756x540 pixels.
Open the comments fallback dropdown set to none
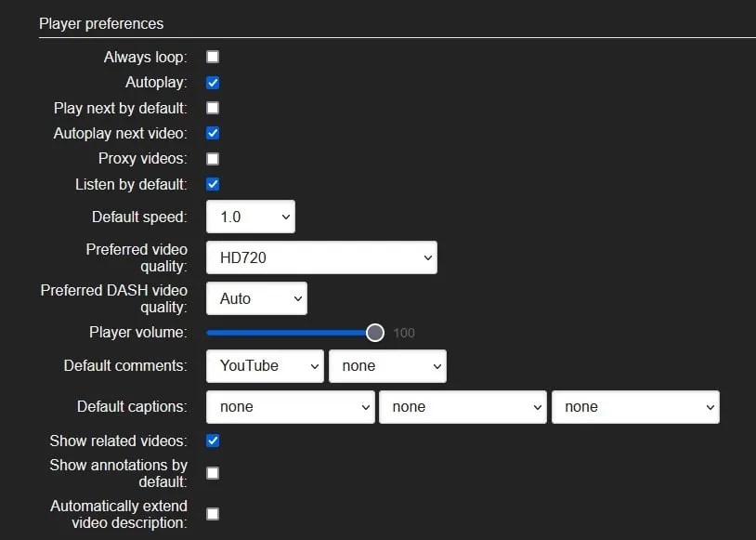tap(387, 365)
